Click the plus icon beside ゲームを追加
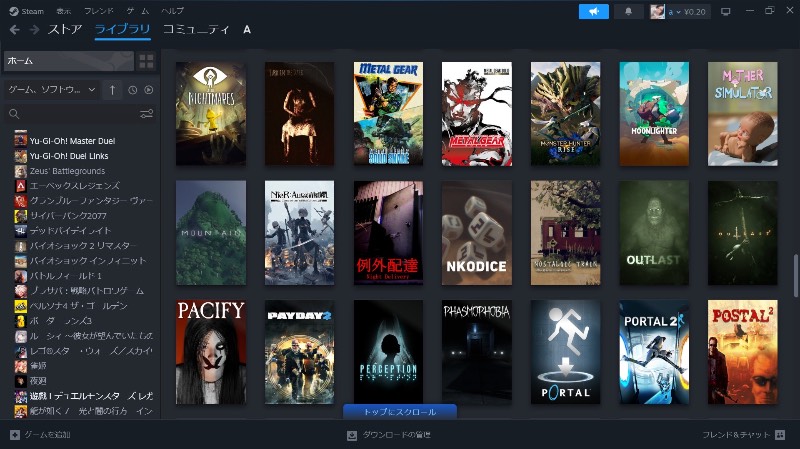The height and width of the screenshot is (449, 800). pyautogui.click(x=15, y=435)
